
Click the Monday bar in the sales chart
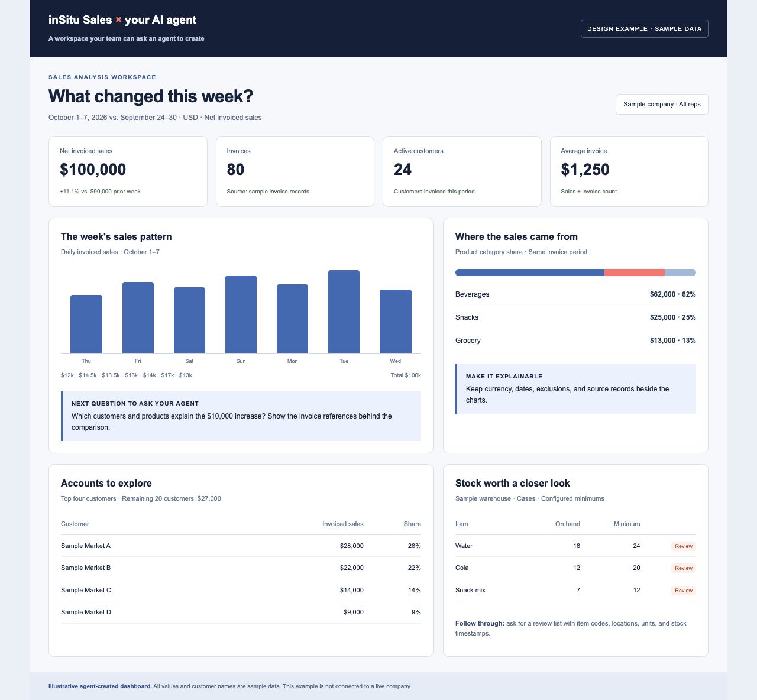click(292, 319)
